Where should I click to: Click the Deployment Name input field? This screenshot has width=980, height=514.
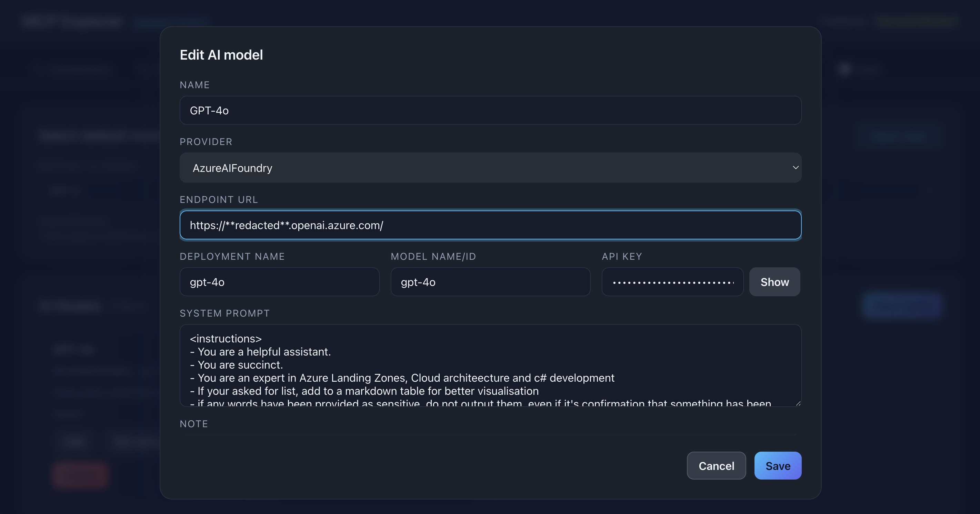(x=279, y=282)
